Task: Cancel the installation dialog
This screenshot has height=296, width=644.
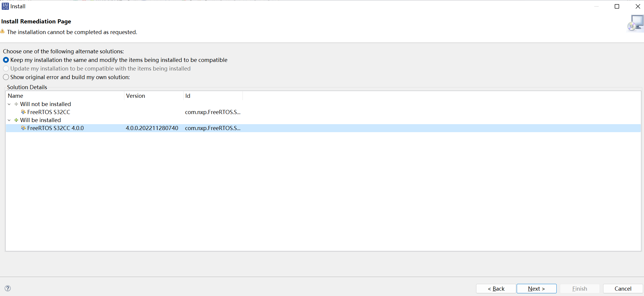Action: point(623,289)
